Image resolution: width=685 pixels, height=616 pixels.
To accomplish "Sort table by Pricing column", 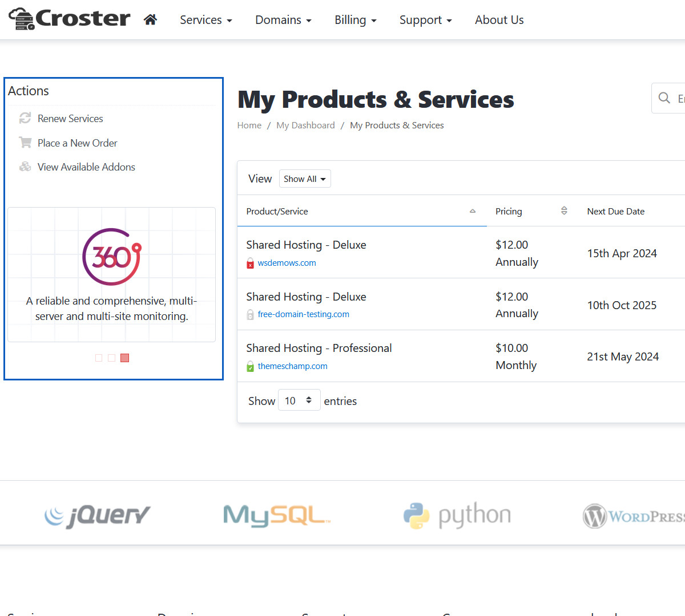I will (509, 212).
